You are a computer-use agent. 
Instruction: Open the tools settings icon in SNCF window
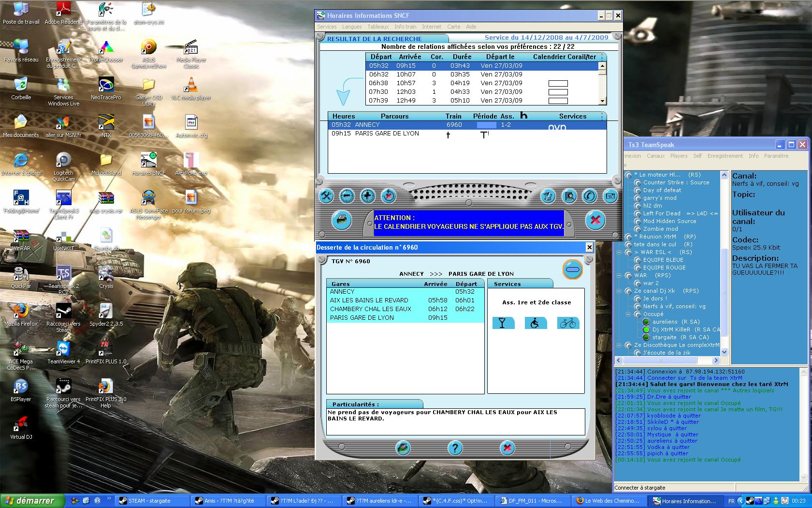pos(327,196)
